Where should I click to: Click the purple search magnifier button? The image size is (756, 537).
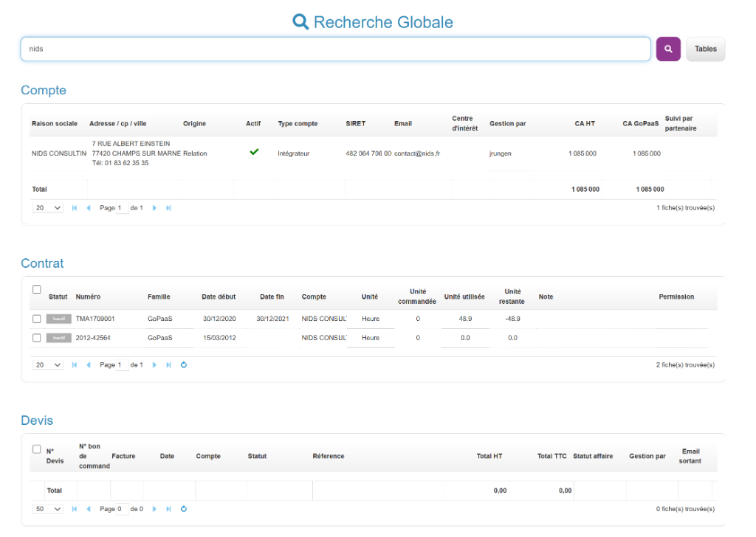point(668,49)
